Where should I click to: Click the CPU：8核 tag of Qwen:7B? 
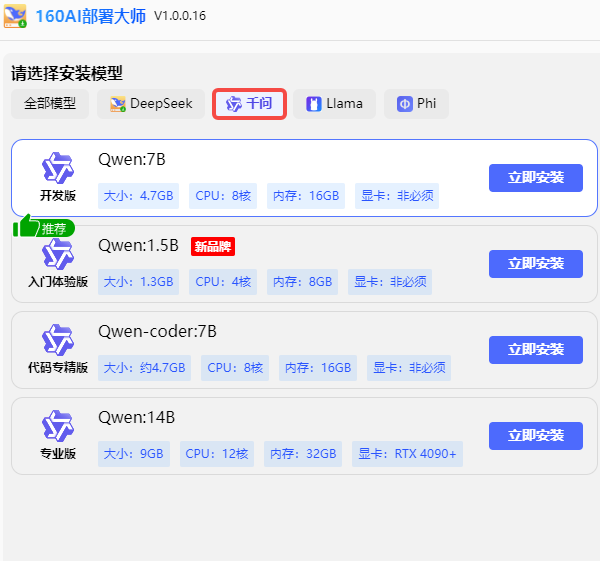[223, 196]
